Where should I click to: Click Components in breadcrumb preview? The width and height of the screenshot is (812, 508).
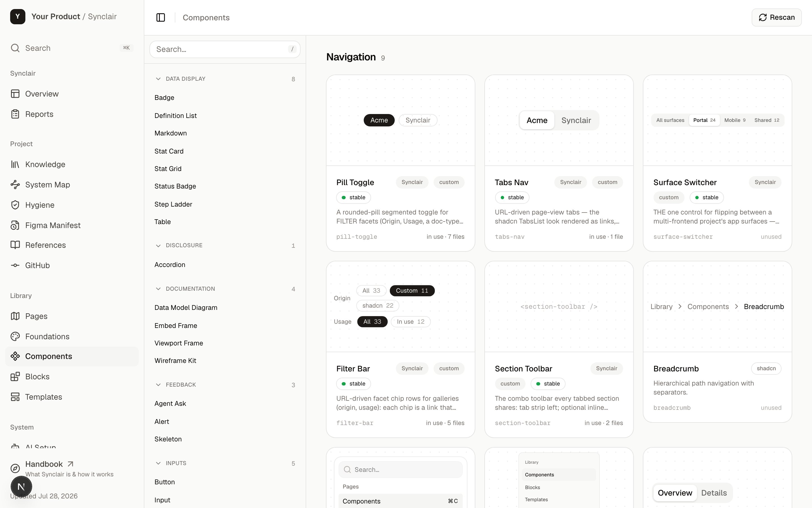708,307
